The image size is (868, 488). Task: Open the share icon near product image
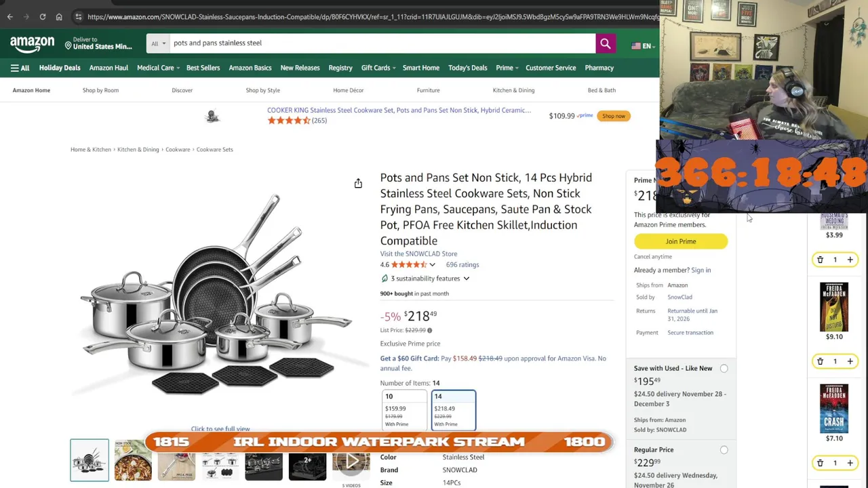click(x=358, y=183)
